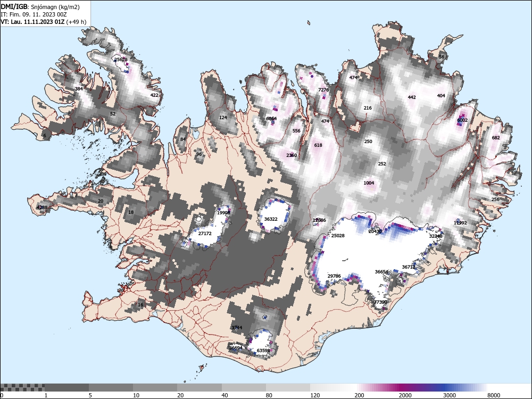This screenshot has height=399, width=532.
Task: Click the 250 value label
Action: 368,141
